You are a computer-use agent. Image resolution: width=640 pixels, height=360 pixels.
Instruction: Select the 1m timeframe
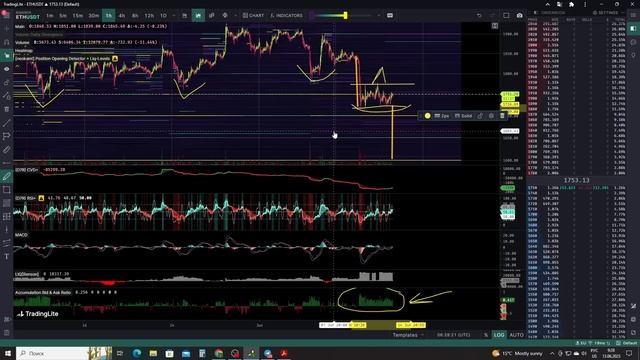pyautogui.click(x=49, y=16)
